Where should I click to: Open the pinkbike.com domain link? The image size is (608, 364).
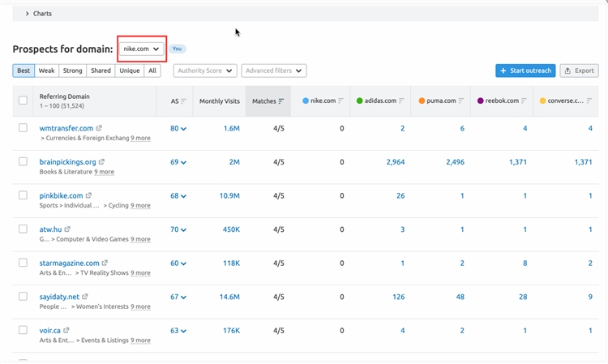(x=62, y=195)
